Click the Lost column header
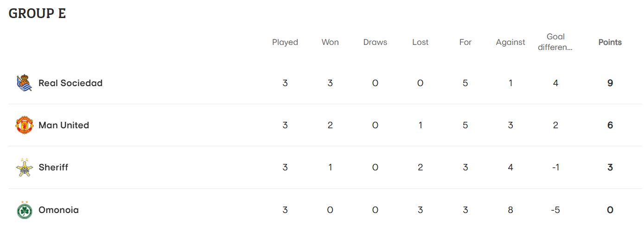The height and width of the screenshot is (232, 644). pos(421,42)
